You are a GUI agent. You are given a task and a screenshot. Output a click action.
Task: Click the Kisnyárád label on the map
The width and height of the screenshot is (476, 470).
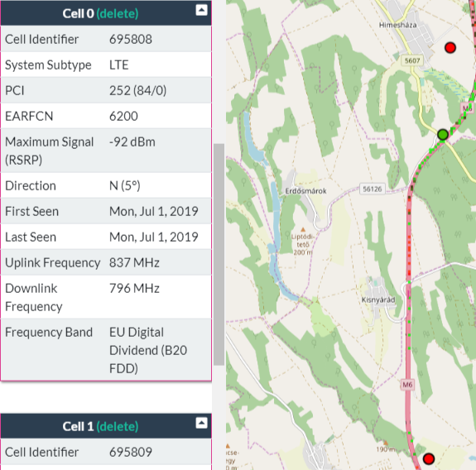[x=378, y=300]
